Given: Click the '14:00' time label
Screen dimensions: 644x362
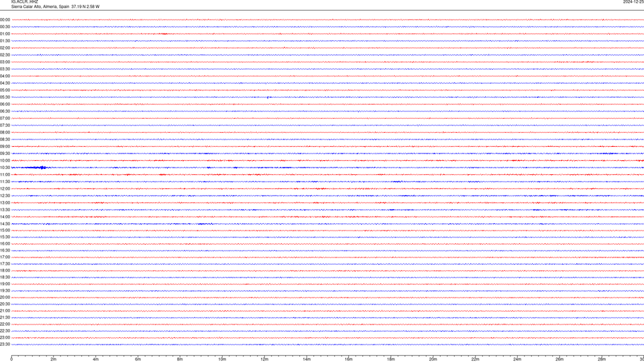Looking at the screenshot, I should (5, 217).
